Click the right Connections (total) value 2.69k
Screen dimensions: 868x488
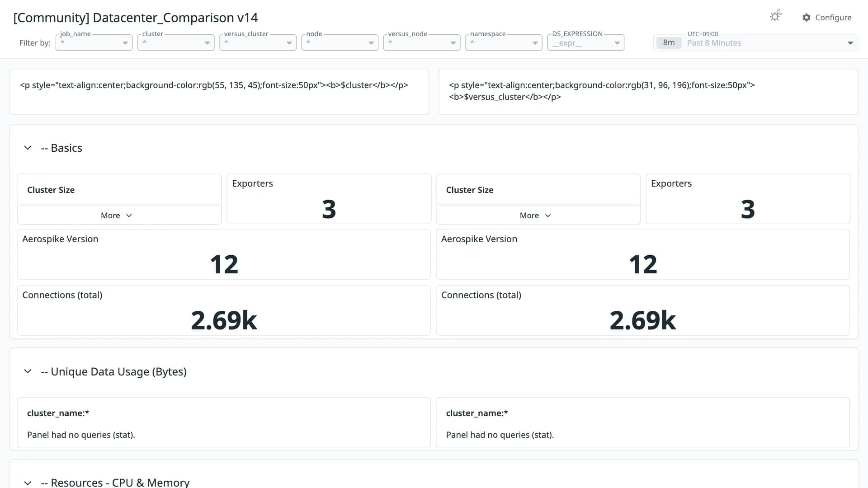coord(643,320)
